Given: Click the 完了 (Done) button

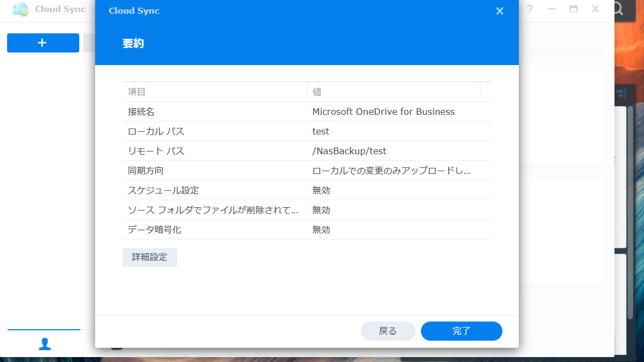Looking at the screenshot, I should pyautogui.click(x=461, y=331).
